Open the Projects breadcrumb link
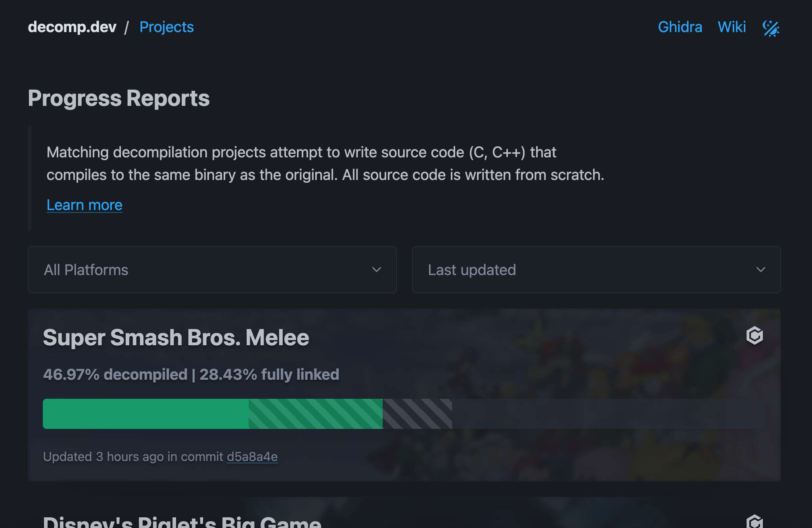Image resolution: width=812 pixels, height=528 pixels. point(167,27)
